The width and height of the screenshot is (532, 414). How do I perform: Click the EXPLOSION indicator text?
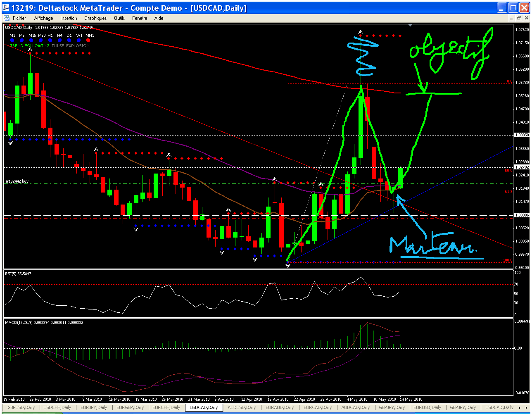[78, 46]
